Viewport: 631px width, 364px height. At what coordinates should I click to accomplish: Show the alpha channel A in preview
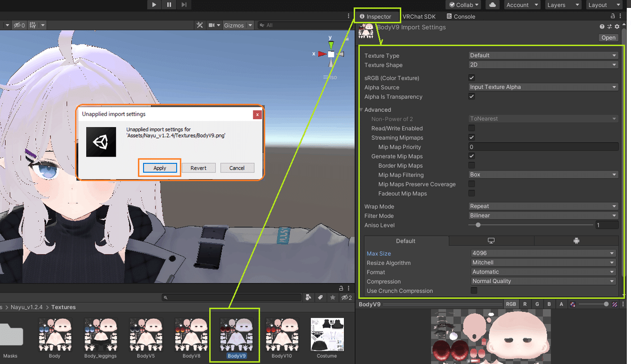pyautogui.click(x=561, y=304)
